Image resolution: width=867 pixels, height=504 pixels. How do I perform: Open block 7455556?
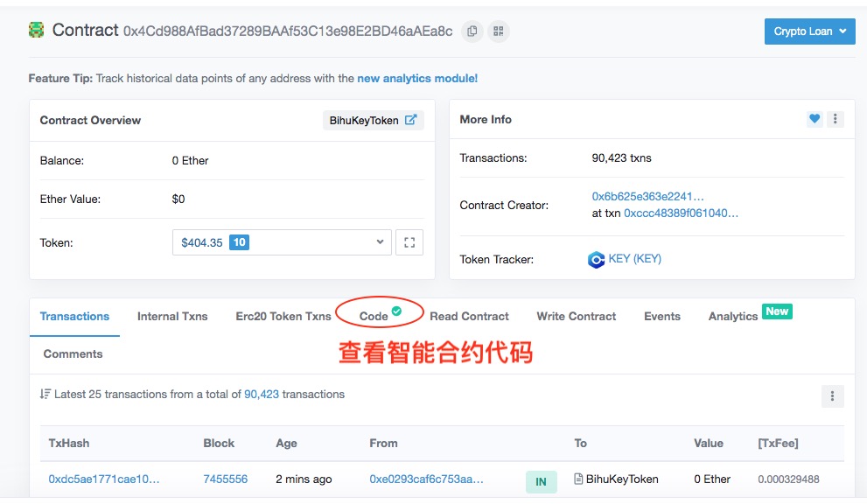coord(226,479)
